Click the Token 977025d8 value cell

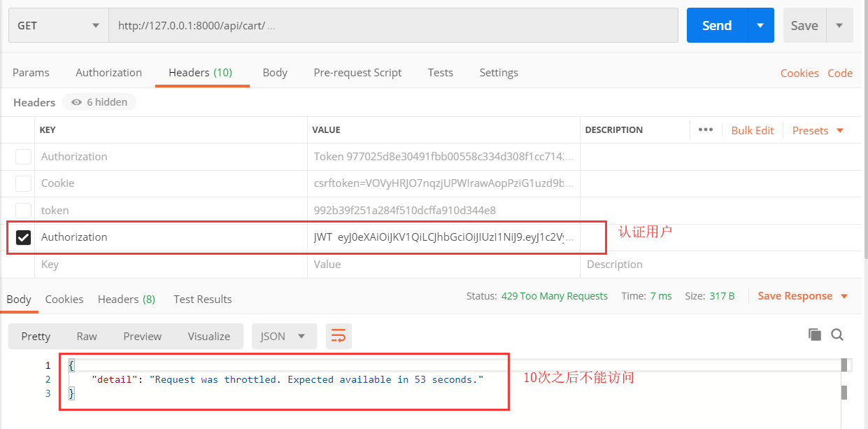tap(443, 157)
